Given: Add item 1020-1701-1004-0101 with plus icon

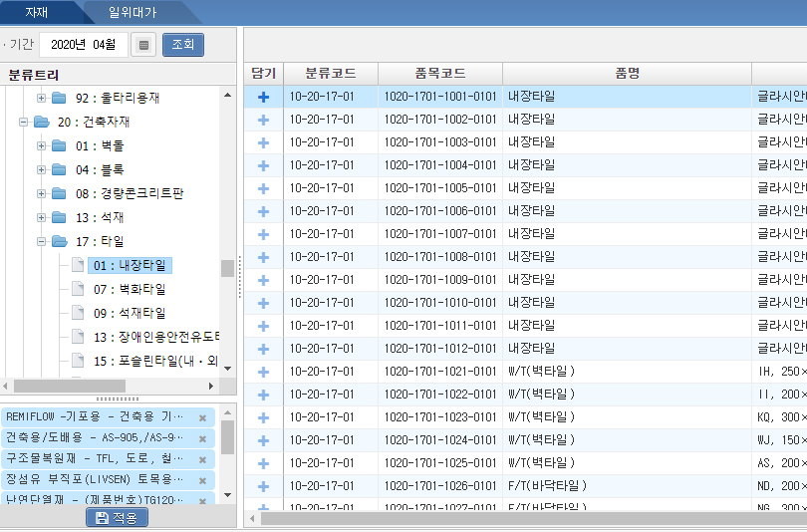Looking at the screenshot, I should [x=263, y=165].
